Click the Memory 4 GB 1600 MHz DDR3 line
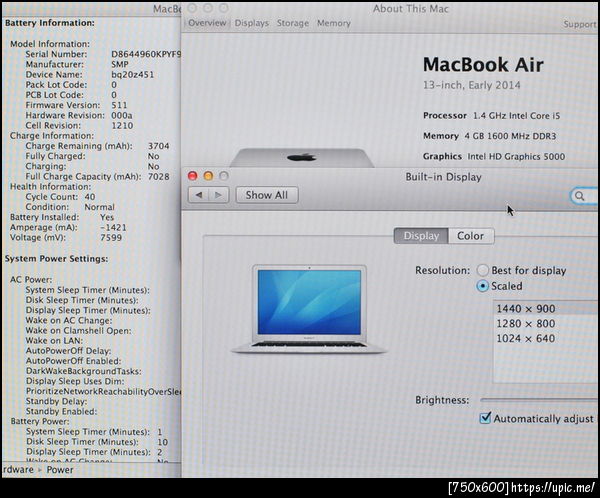600x498 pixels. pos(489,136)
